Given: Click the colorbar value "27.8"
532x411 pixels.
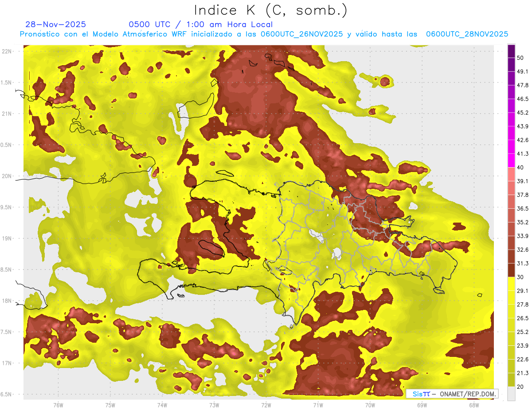Looking at the screenshot, I should 523,304.
